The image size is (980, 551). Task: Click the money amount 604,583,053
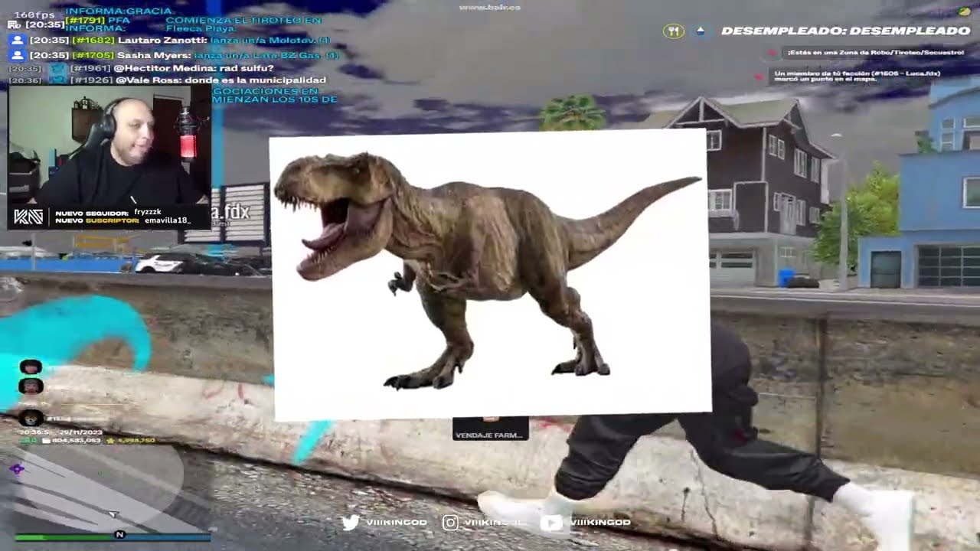(x=77, y=441)
